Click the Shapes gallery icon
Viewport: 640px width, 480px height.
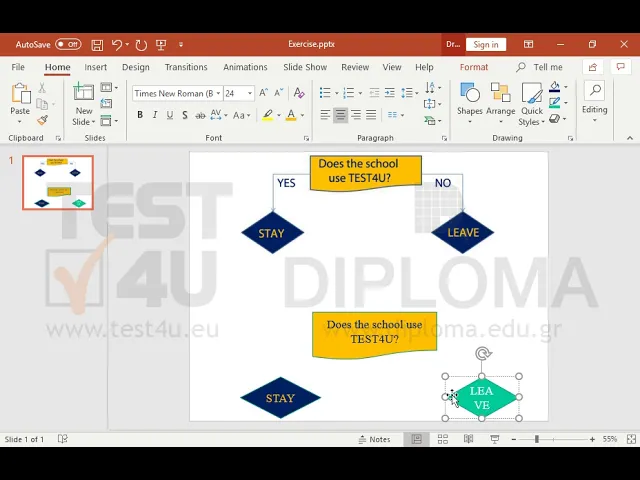[x=470, y=92]
